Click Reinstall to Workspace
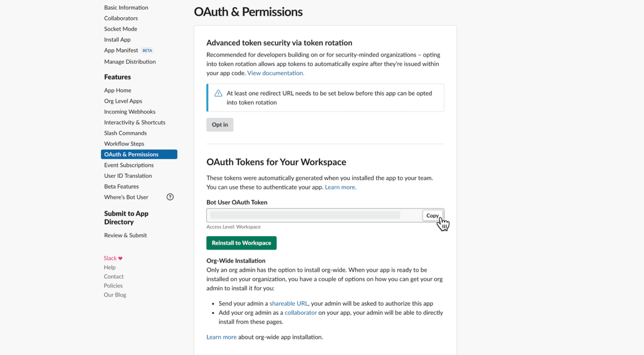Image resolution: width=644 pixels, height=355 pixels. coord(241,243)
